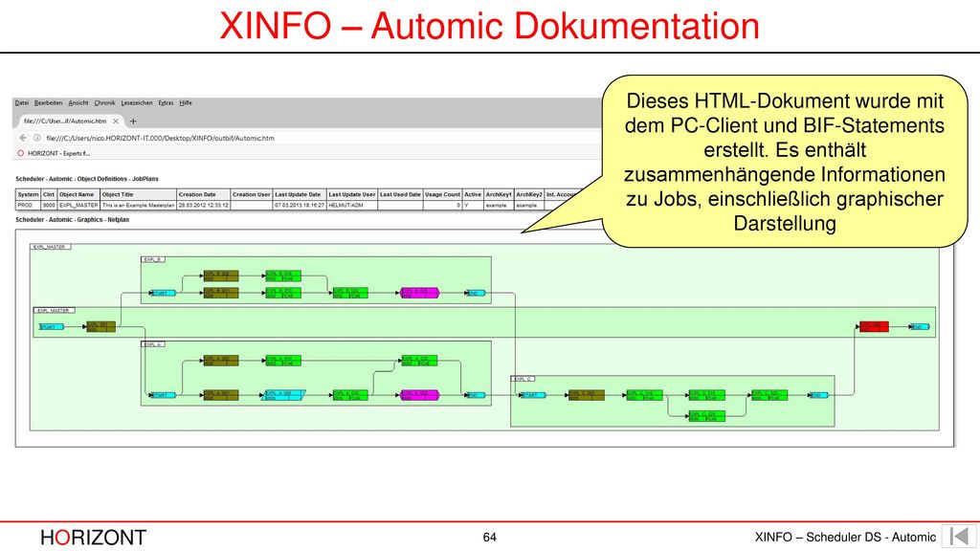This screenshot has width=980, height=551.
Task: Open the Hilfe menu
Action: pyautogui.click(x=186, y=103)
